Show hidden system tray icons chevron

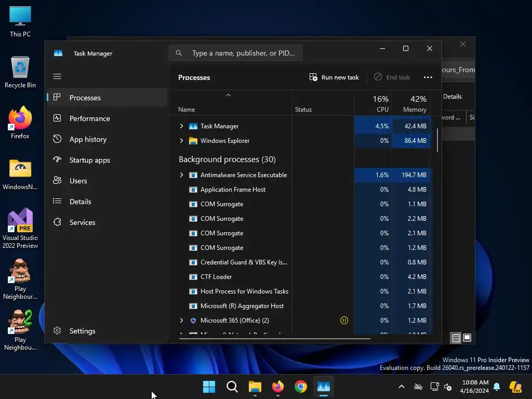tap(402, 387)
